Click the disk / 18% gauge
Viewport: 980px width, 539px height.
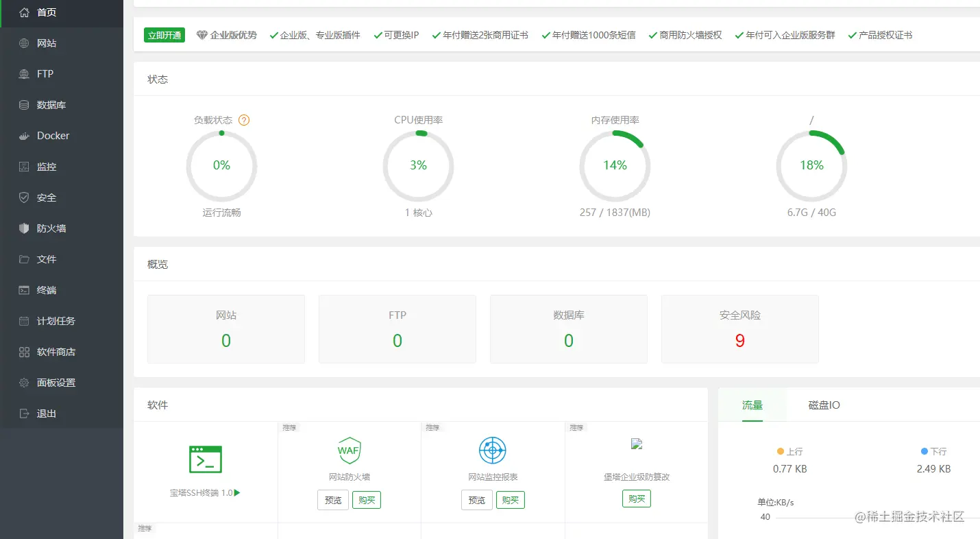(x=811, y=166)
